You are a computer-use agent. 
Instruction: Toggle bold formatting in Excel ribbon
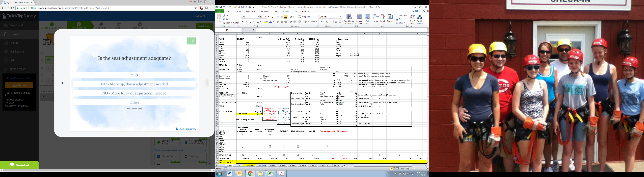(243, 22)
